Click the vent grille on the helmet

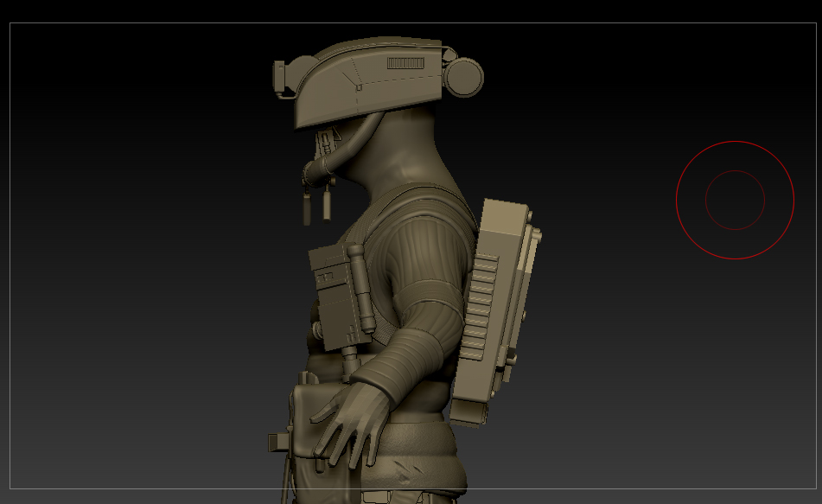click(x=405, y=63)
